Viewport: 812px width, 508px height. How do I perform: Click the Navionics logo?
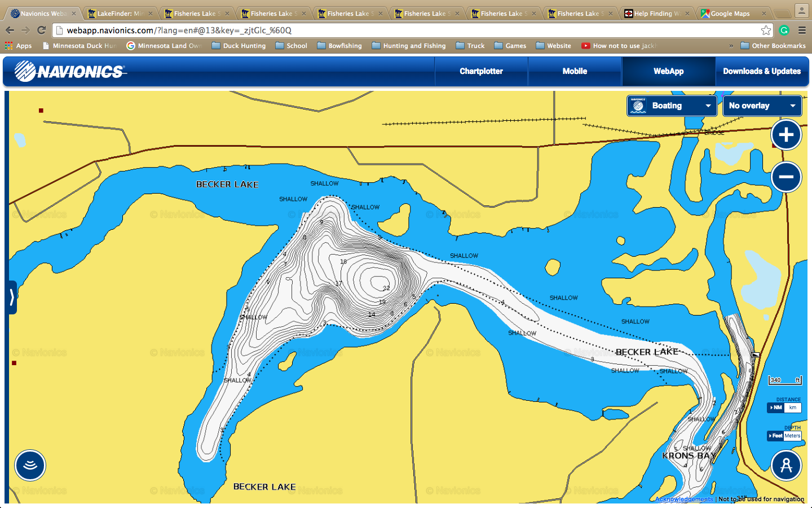pos(70,71)
